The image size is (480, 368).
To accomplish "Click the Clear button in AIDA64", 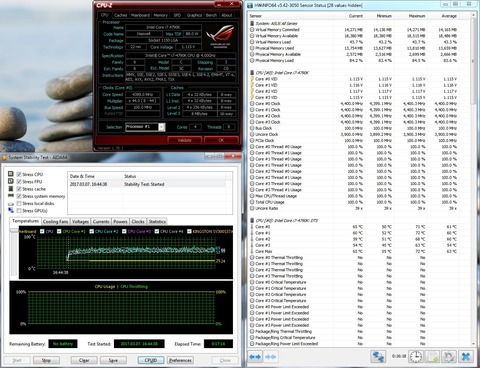I will 84,360.
